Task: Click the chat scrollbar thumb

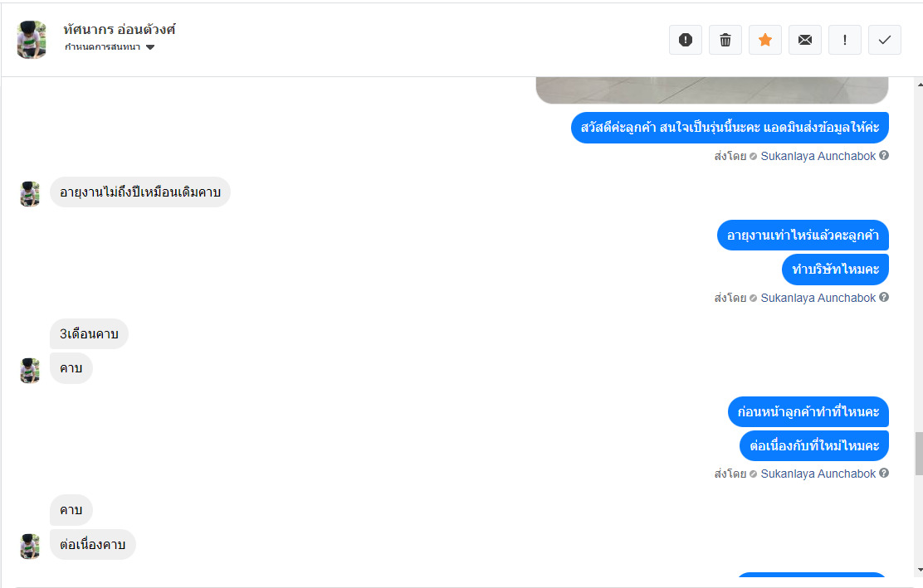Action: (x=919, y=454)
